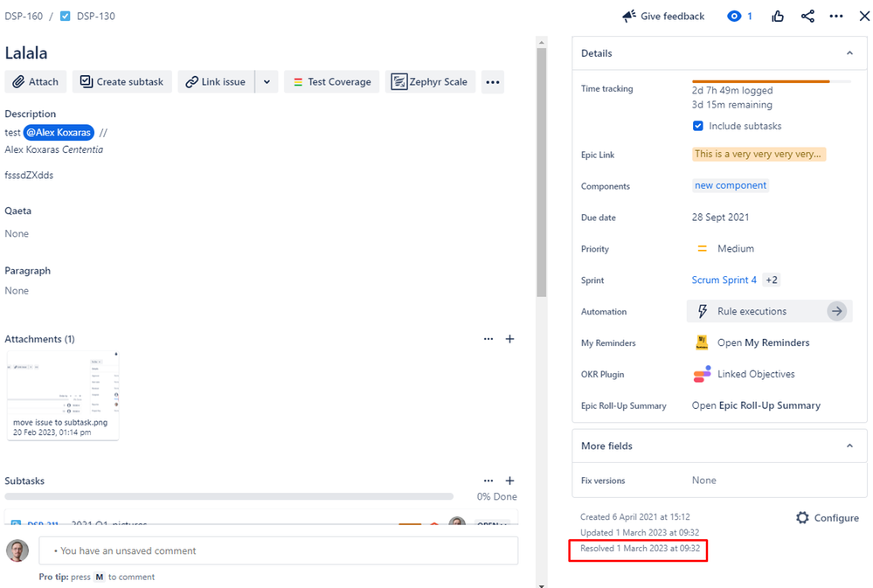The image size is (873, 588).
Task: Go to parent issue DSP-160
Action: coord(24,16)
